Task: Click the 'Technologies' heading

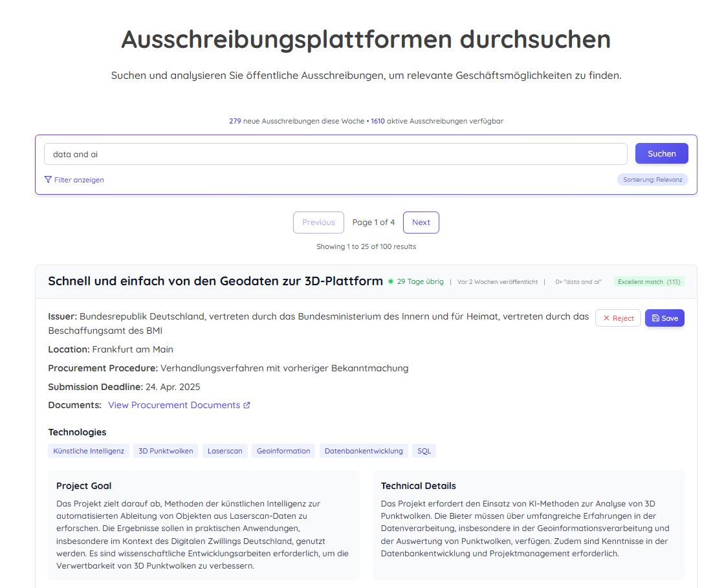Action: (x=77, y=432)
